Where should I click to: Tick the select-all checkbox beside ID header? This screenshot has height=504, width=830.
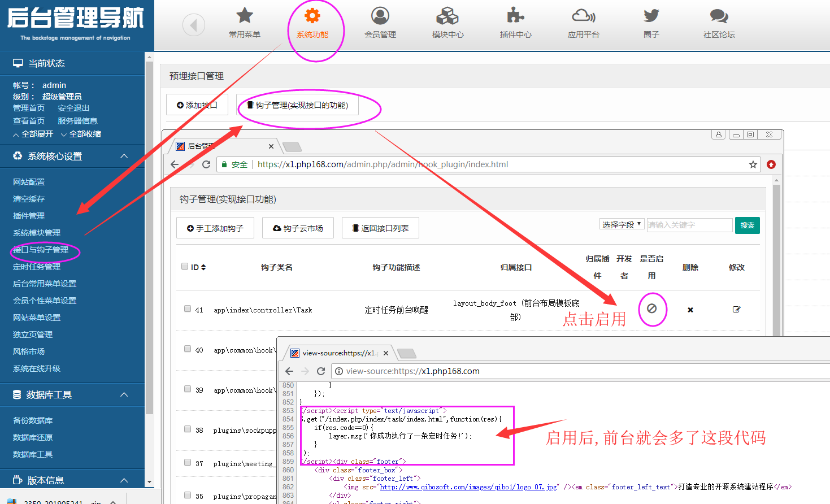(x=185, y=266)
